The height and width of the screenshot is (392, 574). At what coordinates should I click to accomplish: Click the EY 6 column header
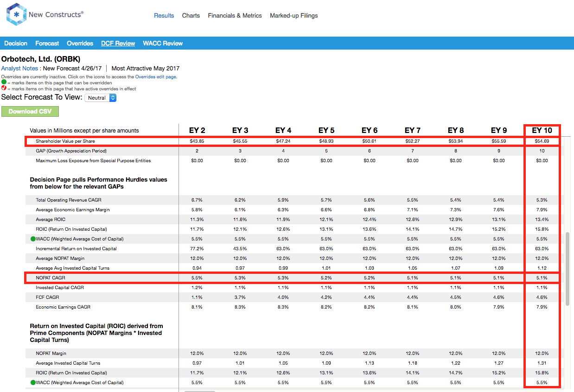tap(370, 130)
